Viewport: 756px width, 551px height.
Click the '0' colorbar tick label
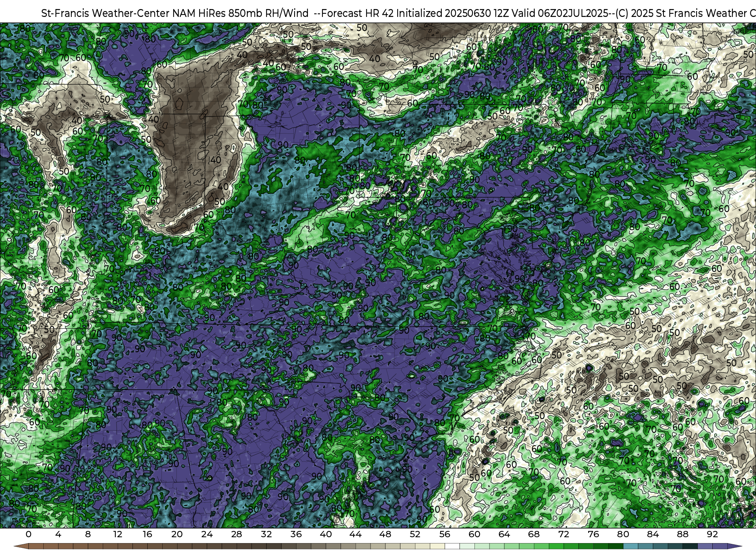point(28,534)
